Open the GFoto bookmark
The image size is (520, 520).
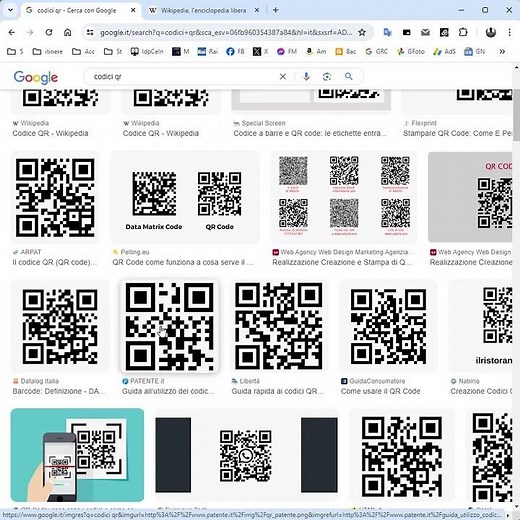click(x=410, y=52)
